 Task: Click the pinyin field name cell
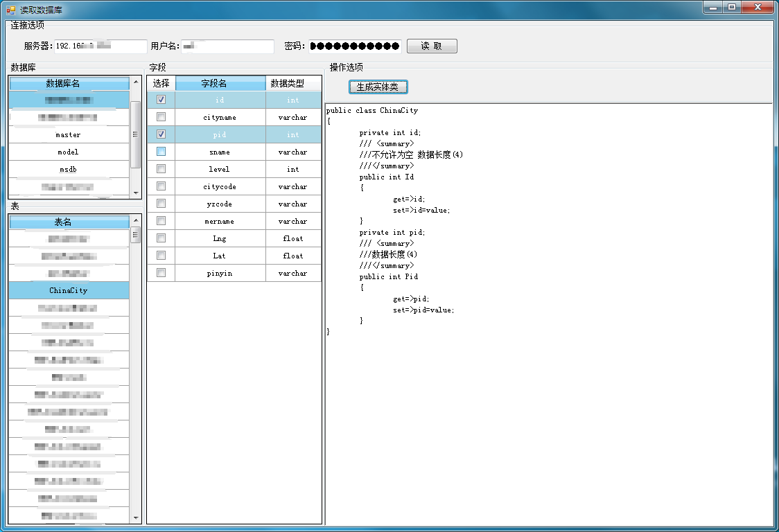pyautogui.click(x=220, y=273)
